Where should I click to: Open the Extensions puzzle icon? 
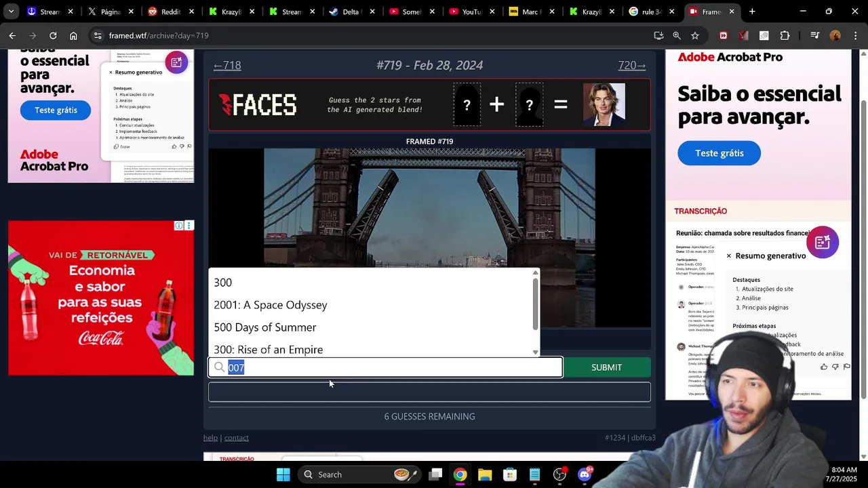click(785, 35)
